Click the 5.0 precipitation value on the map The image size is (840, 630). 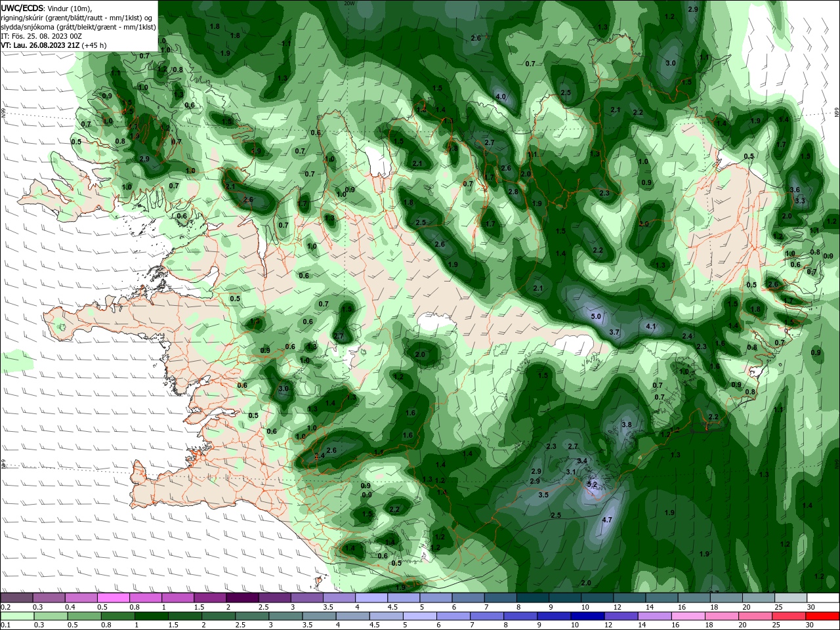(596, 316)
